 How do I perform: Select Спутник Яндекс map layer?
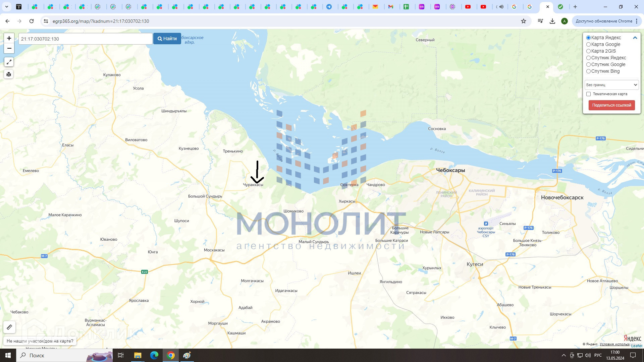coord(588,58)
